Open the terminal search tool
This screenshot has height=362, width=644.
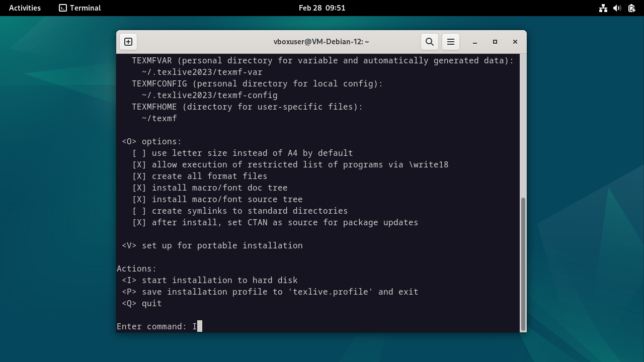(x=430, y=42)
